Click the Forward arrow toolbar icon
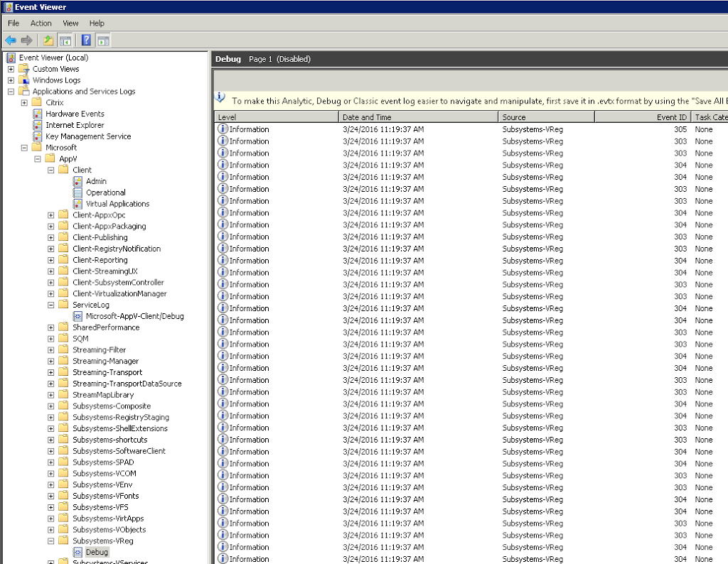728x564 pixels. (26, 40)
